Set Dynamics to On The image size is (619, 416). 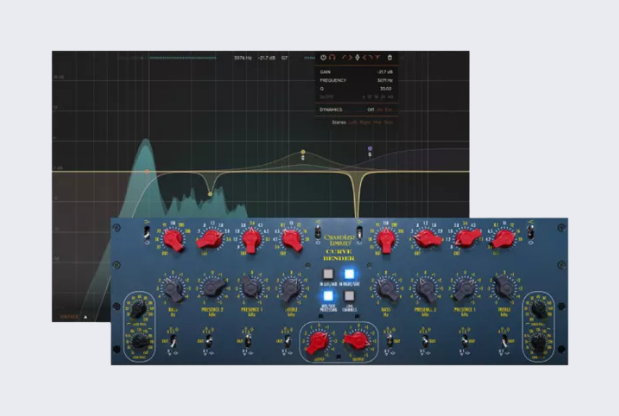pyautogui.click(x=380, y=110)
